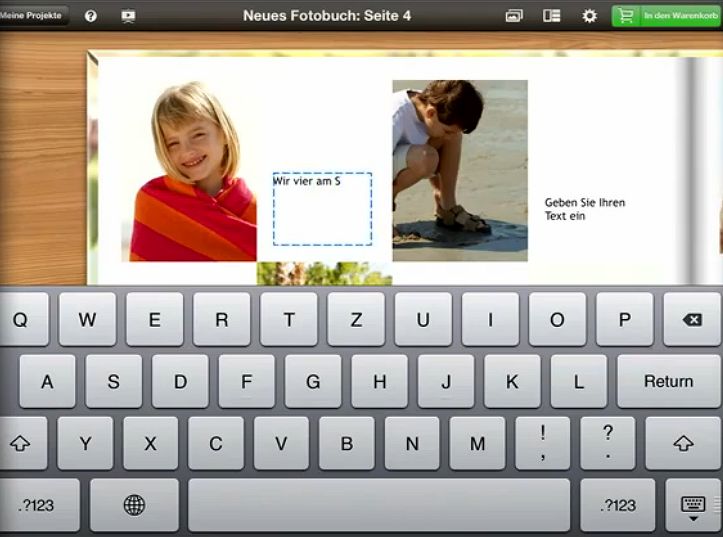Toggle the right Shift key

(x=683, y=443)
